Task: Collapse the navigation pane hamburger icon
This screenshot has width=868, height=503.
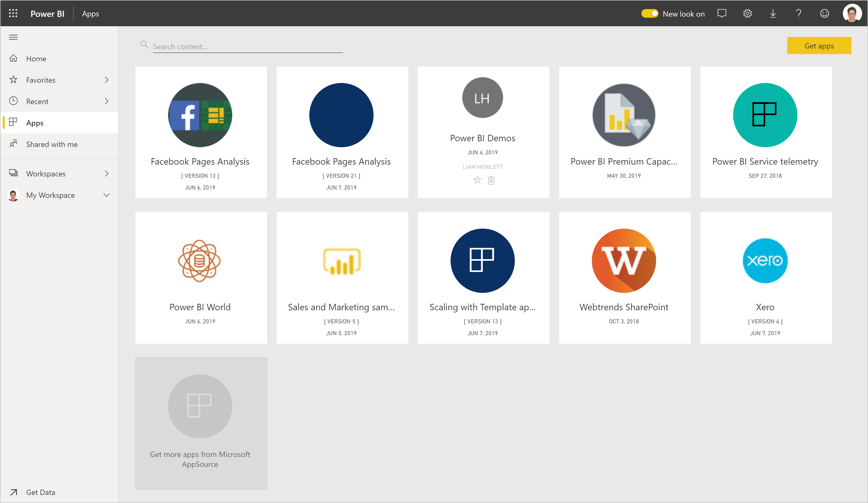Action: [13, 37]
